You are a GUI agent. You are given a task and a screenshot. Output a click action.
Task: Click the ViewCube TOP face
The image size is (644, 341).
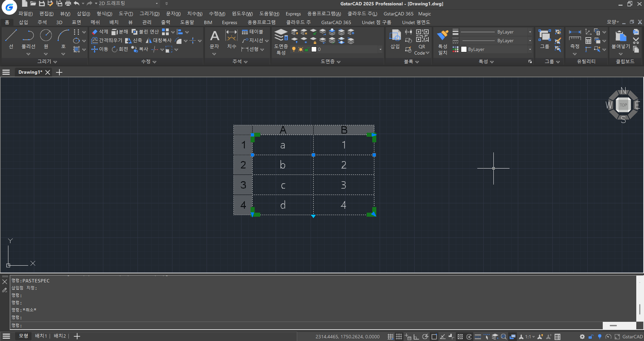tap(623, 105)
